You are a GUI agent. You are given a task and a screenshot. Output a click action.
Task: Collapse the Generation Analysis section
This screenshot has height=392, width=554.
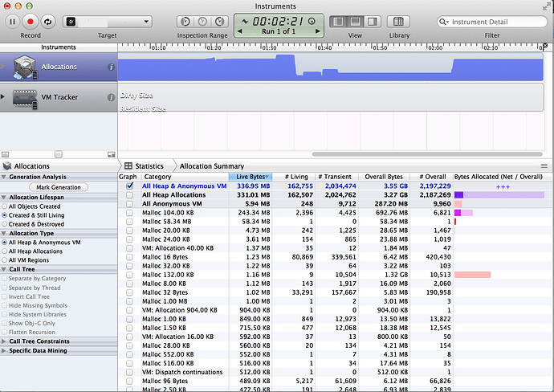(x=4, y=177)
